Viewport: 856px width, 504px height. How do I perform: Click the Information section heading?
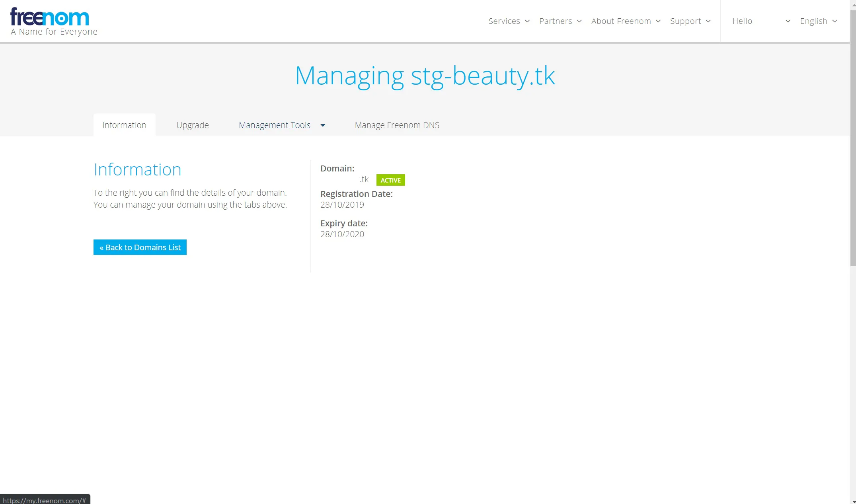(x=137, y=169)
